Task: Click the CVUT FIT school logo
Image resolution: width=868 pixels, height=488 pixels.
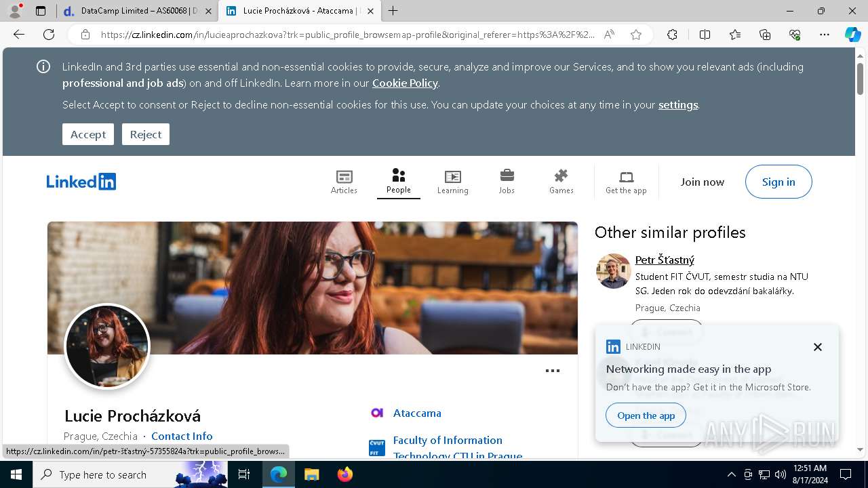Action: click(x=377, y=448)
